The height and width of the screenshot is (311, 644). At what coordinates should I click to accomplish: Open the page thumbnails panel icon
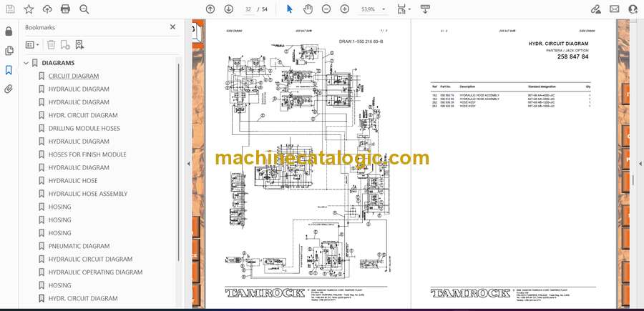pyautogui.click(x=9, y=51)
